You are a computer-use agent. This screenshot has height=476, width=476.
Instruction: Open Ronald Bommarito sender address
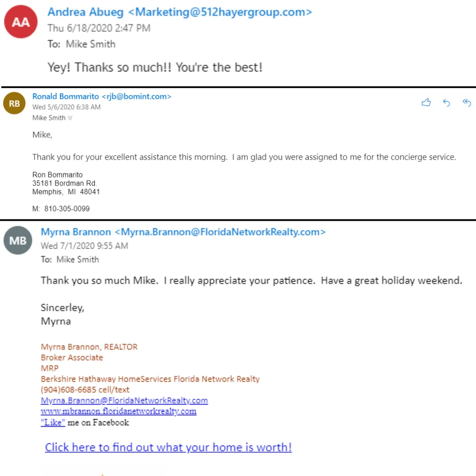(x=102, y=96)
